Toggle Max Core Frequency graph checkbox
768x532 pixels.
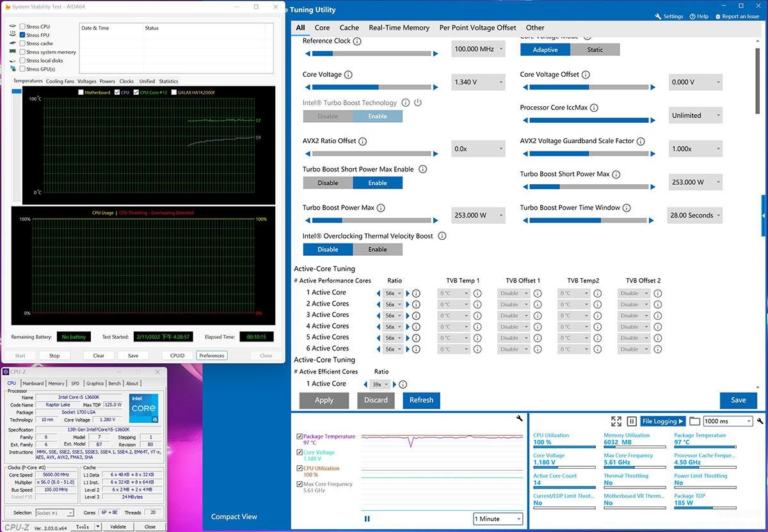point(300,485)
